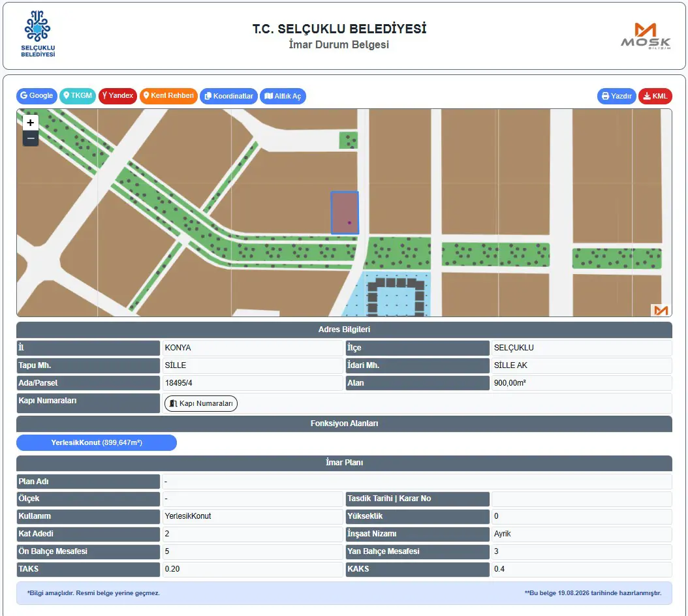Click the document date note 19.08.2026
688x616 pixels.
(593, 593)
